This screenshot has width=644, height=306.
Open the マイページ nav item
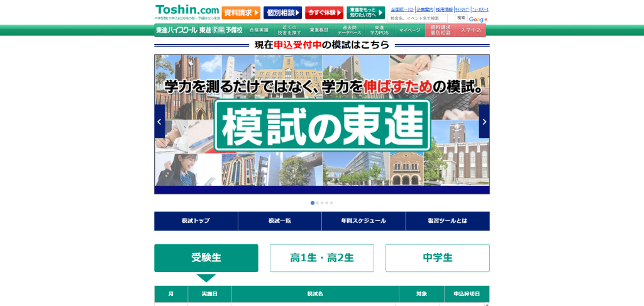[409, 30]
